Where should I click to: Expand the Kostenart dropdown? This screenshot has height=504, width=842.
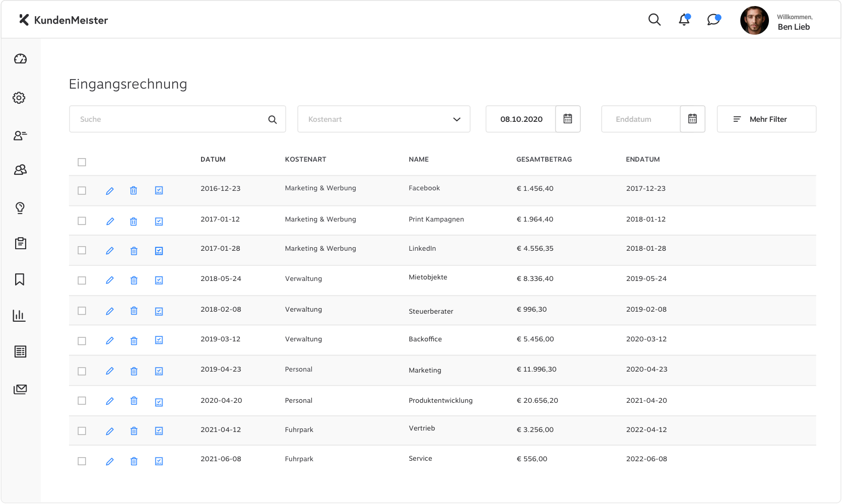[x=384, y=119]
